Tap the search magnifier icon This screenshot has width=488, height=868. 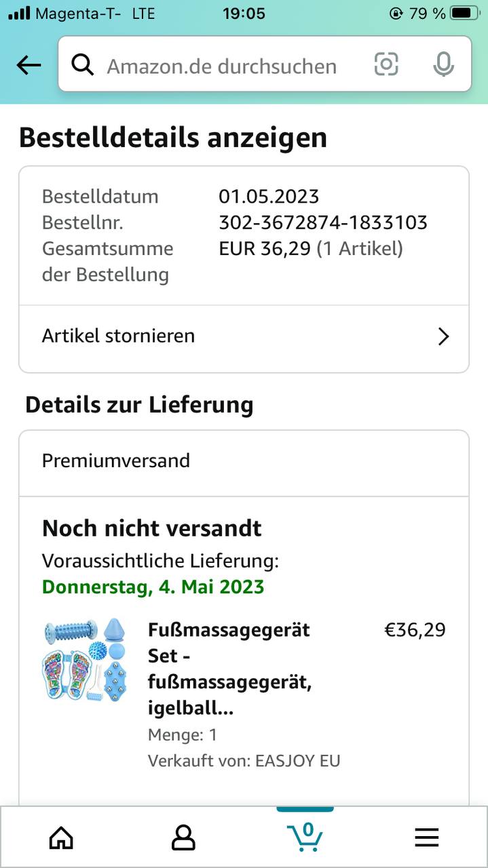tap(83, 65)
